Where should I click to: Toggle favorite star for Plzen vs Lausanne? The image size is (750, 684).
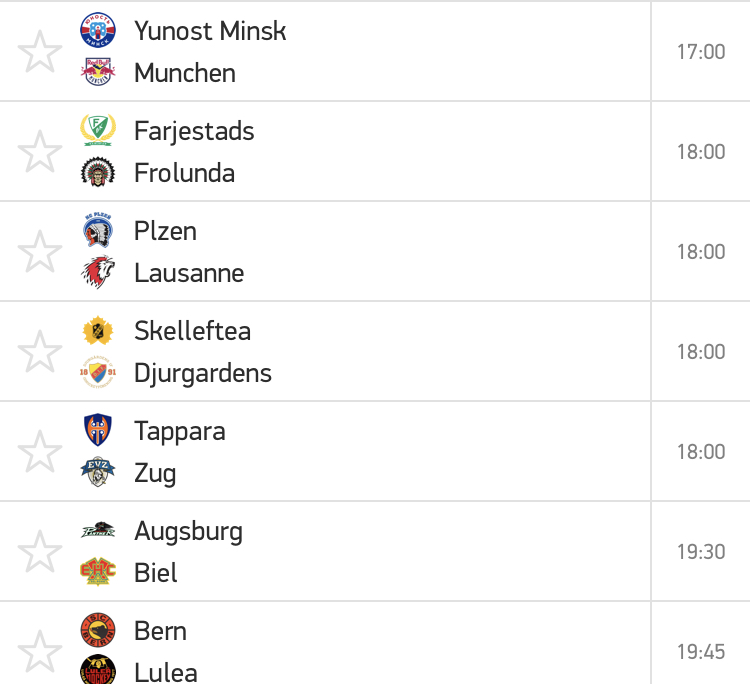40,251
